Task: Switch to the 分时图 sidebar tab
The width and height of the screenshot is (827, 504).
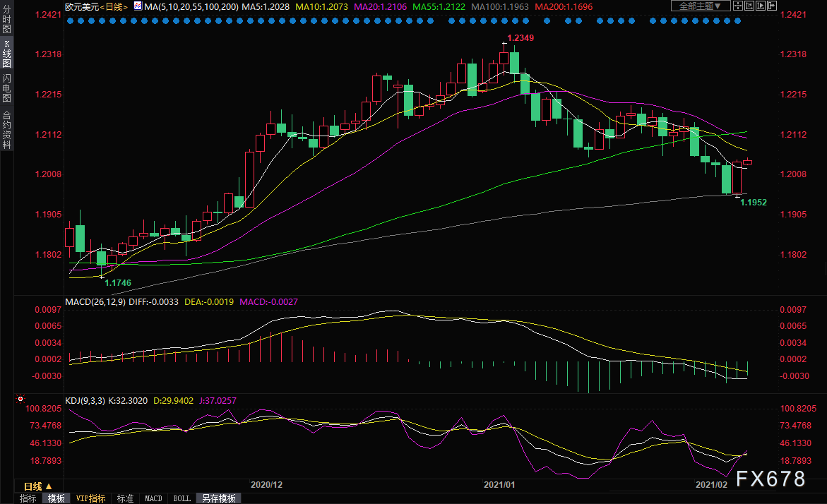Action: [x=6, y=19]
